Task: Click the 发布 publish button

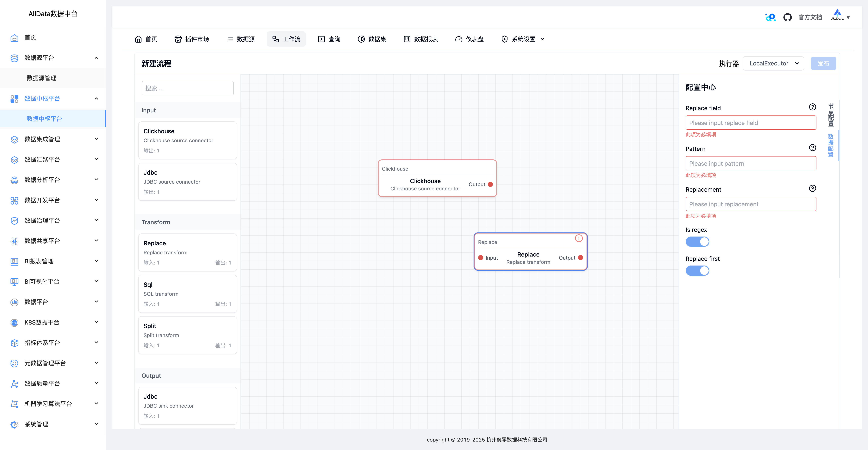Action: [x=823, y=63]
